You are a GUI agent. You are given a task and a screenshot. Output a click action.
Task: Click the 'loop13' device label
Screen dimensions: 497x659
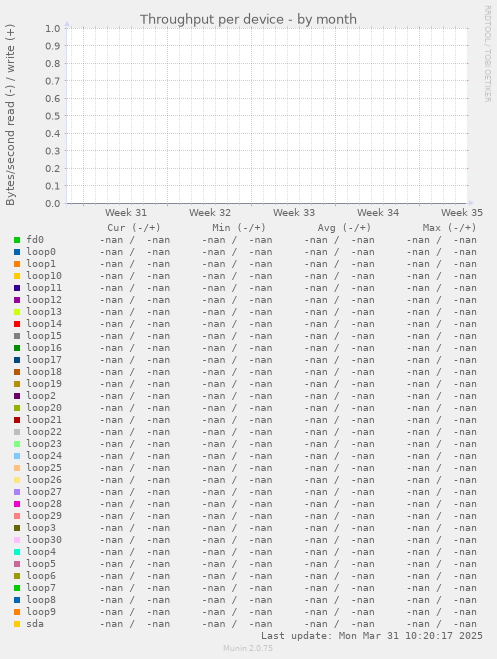[44, 312]
